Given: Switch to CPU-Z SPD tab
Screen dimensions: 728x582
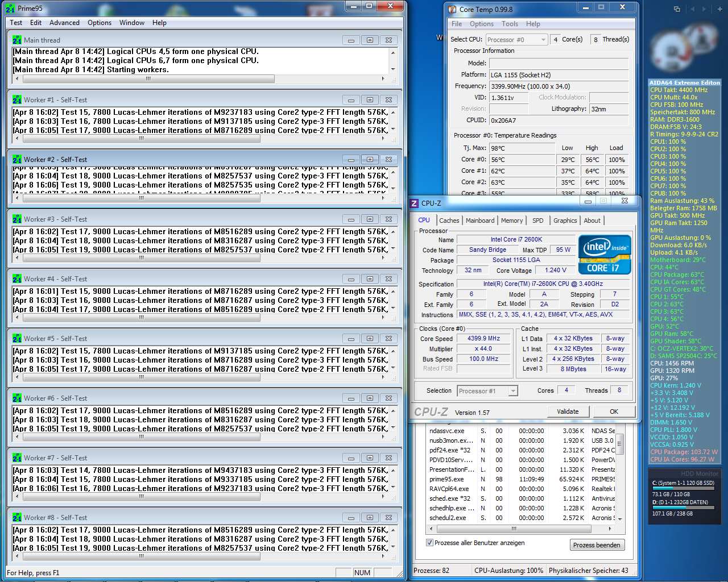Looking at the screenshot, I should 538,221.
